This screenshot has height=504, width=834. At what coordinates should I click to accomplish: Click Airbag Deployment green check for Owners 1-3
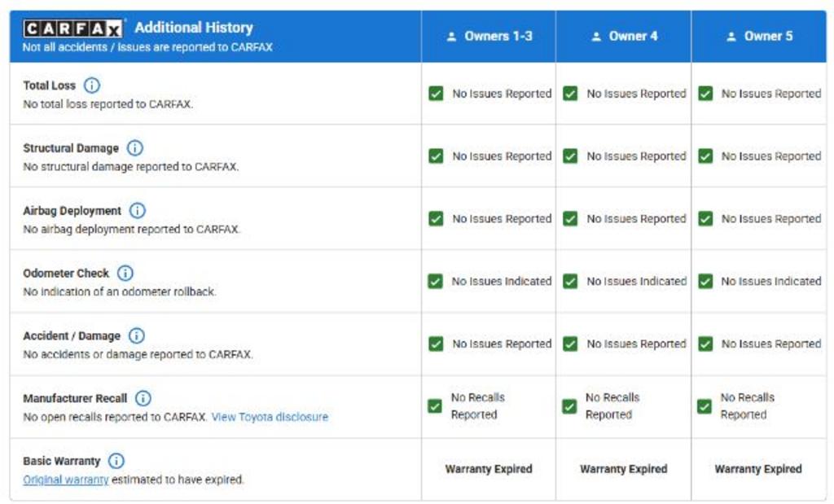436,218
